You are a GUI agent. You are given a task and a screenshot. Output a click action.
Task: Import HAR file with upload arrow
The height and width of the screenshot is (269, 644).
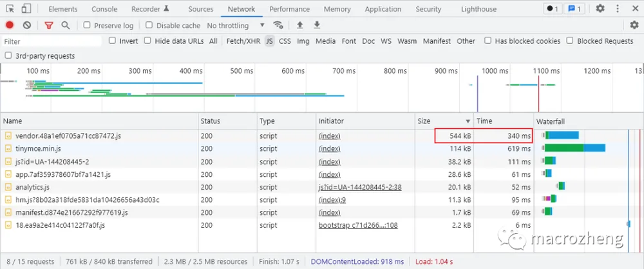tap(300, 25)
